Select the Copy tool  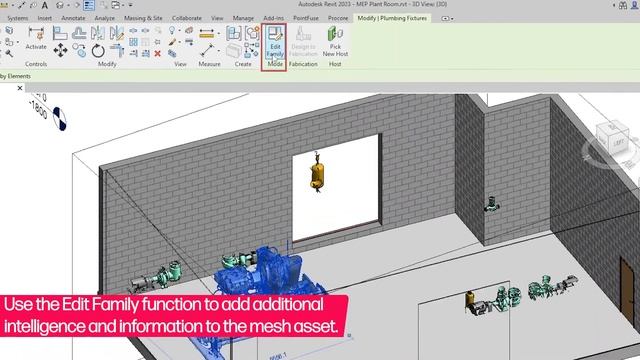pos(79,51)
